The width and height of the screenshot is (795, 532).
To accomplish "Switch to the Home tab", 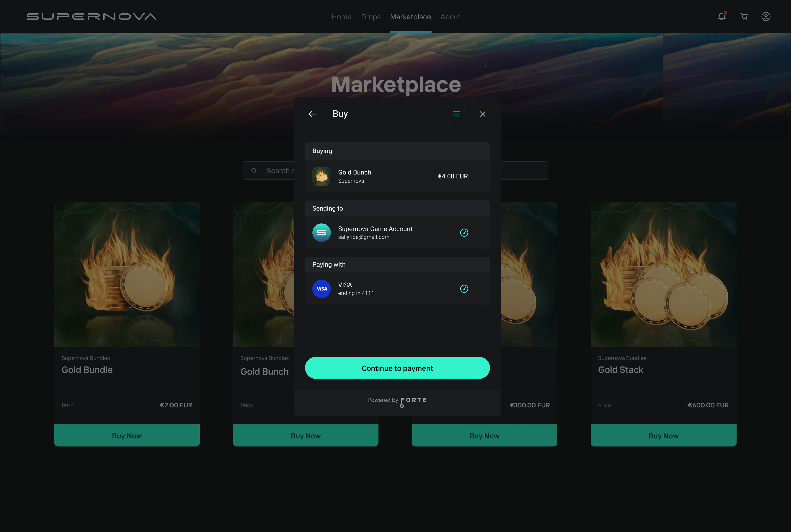I will click(341, 17).
